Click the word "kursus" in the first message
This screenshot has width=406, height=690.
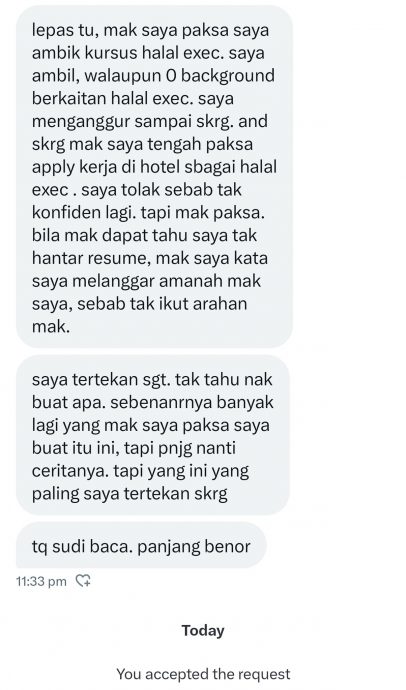coord(110,53)
